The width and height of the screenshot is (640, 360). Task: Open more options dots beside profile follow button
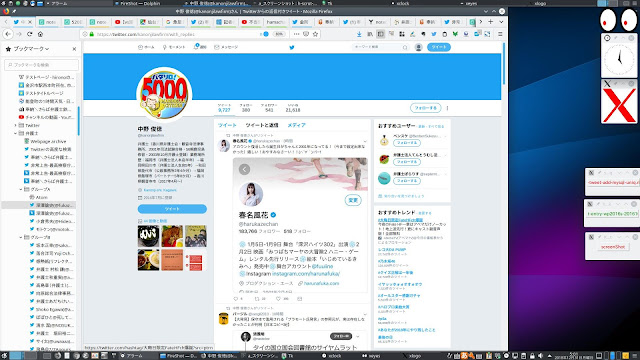[x=447, y=108]
